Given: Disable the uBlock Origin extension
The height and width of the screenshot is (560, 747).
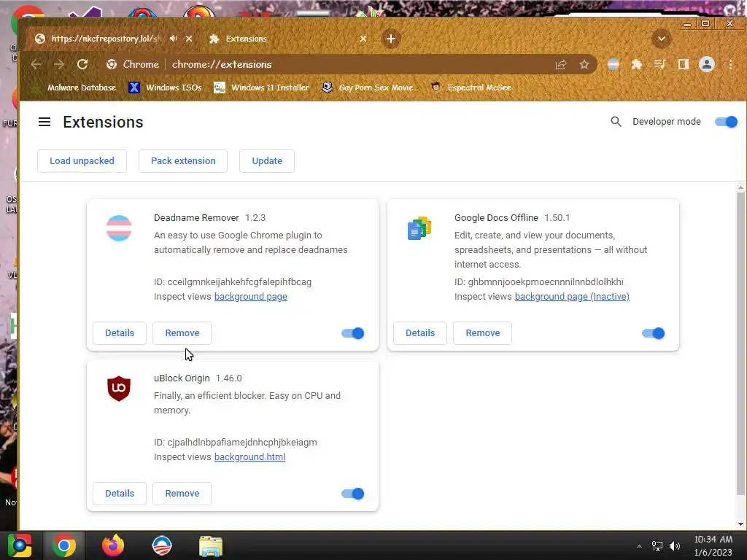Looking at the screenshot, I should click(353, 494).
